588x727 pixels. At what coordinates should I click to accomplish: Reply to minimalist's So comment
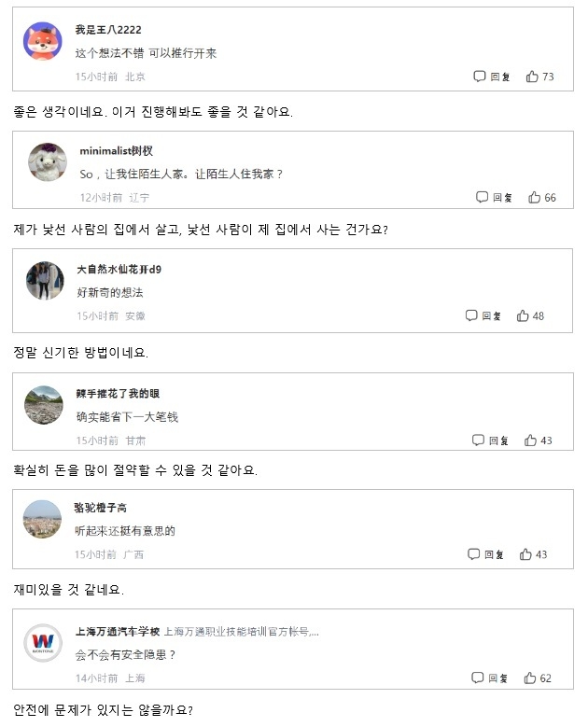point(494,198)
